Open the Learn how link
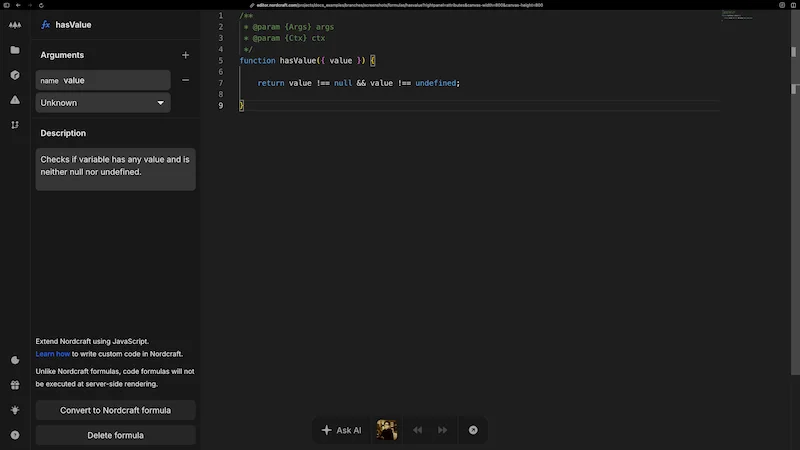This screenshot has height=450, width=800. pyautogui.click(x=53, y=354)
